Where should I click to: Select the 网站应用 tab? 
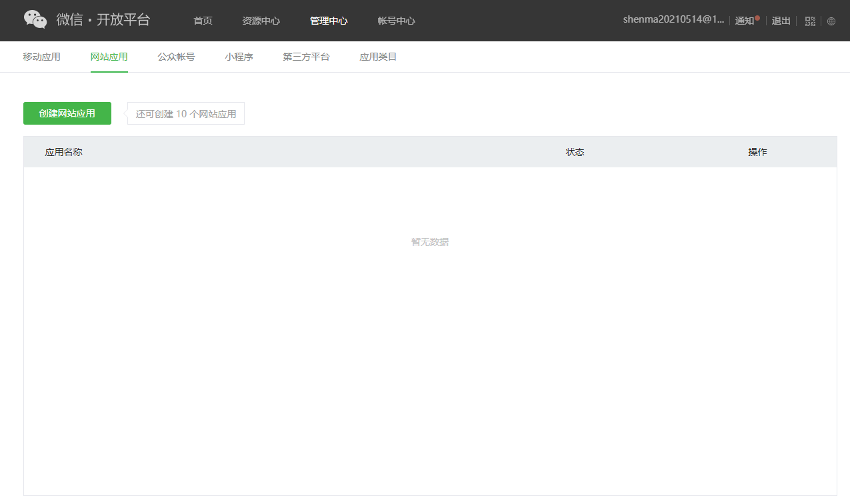tap(109, 57)
